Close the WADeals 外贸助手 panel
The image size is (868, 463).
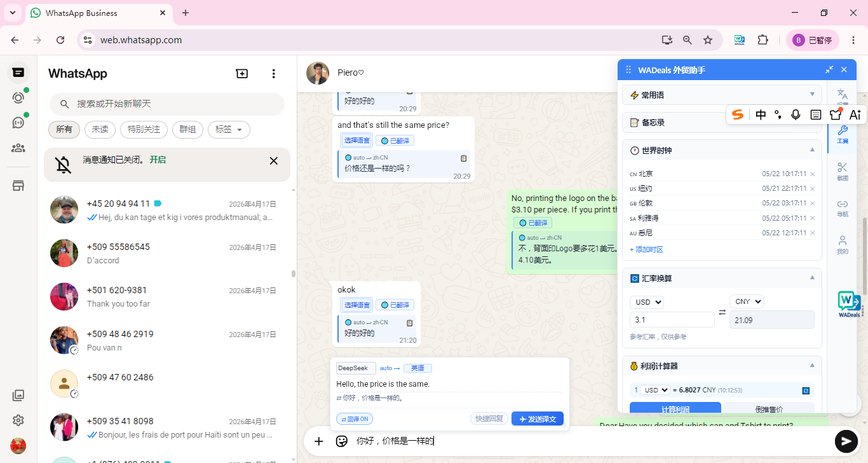[x=844, y=69]
